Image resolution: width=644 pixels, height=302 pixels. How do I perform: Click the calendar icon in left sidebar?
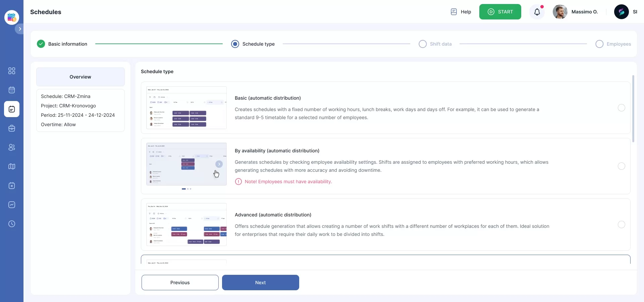[12, 90]
